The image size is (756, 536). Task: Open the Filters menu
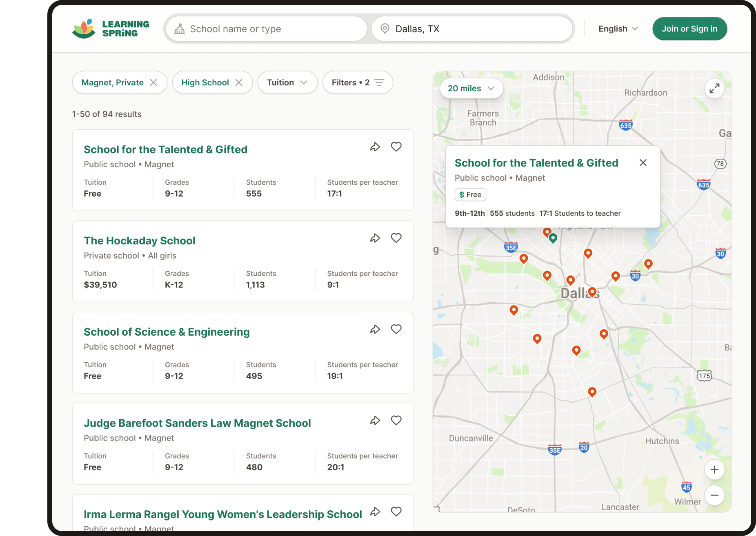(357, 83)
